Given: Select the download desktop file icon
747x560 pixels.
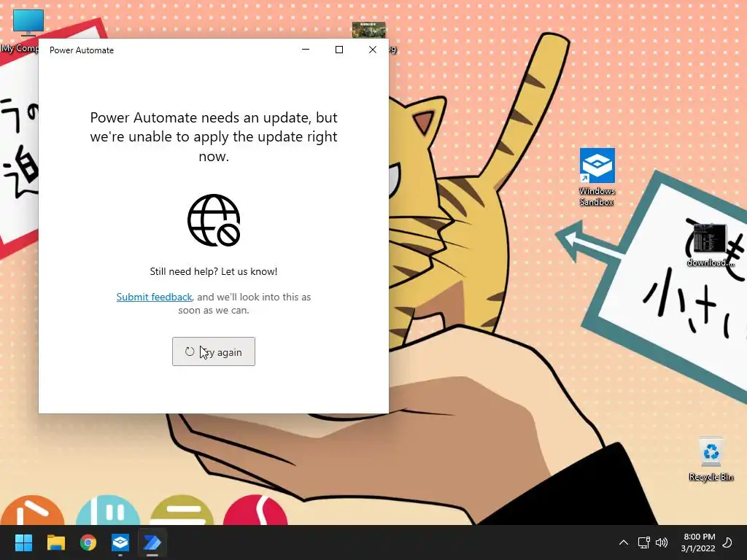Looking at the screenshot, I should tap(711, 245).
